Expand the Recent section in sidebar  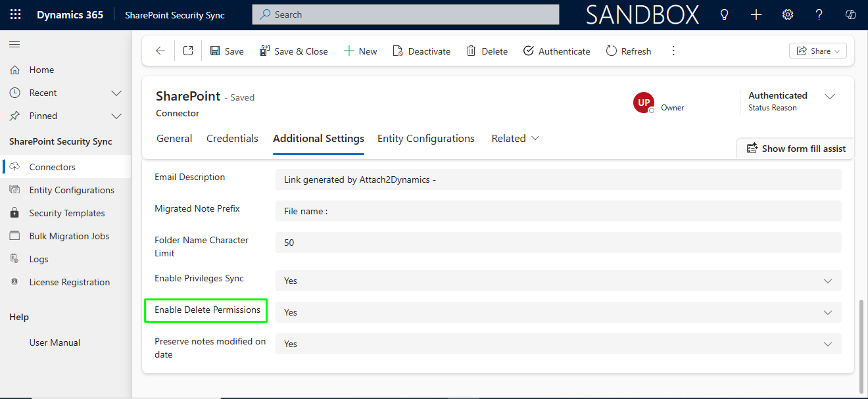click(x=116, y=93)
